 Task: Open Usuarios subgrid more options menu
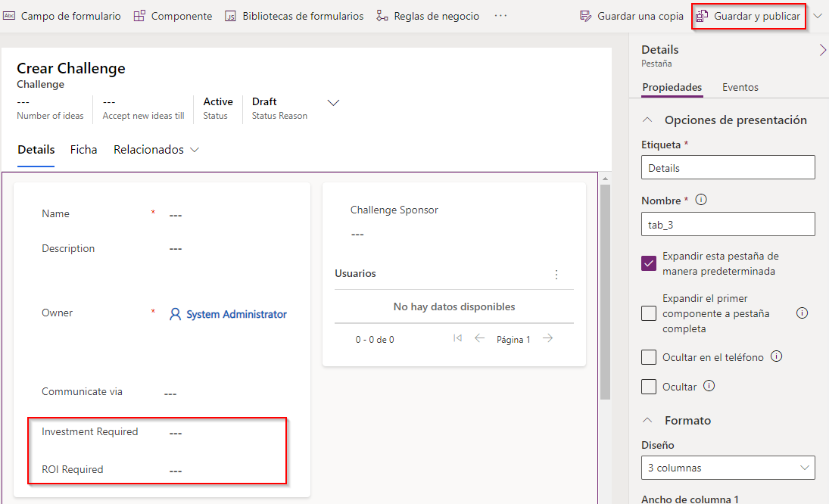[556, 274]
